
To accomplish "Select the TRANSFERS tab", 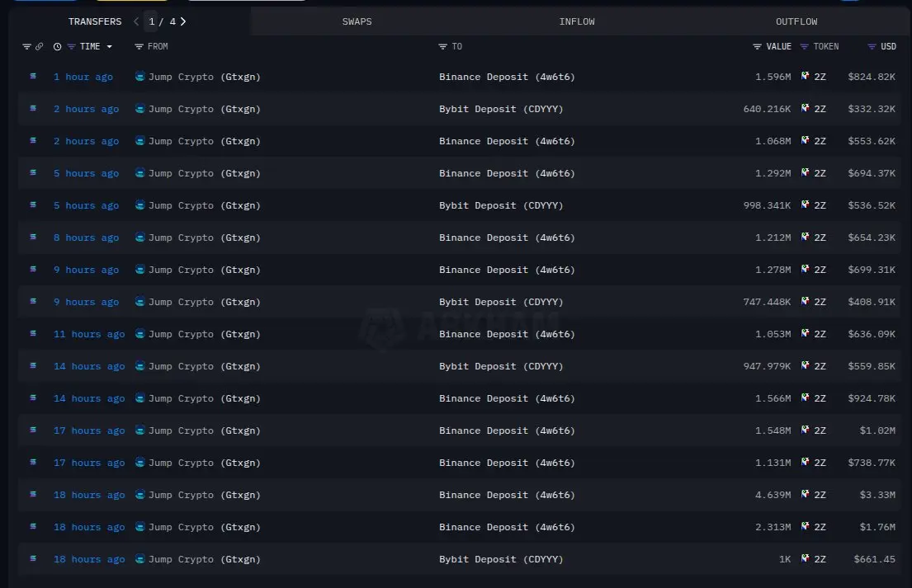I will coord(95,21).
